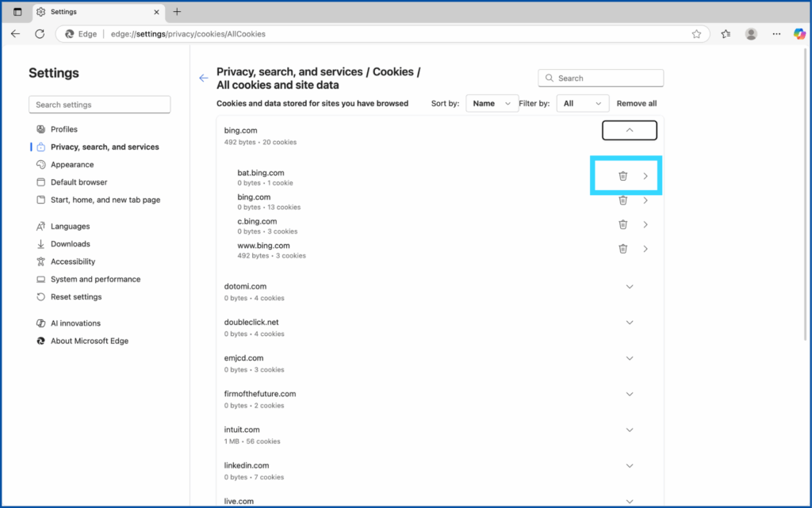Screen dimensions: 812x508
Task: Click the blue back arrow beside page heading
Action: tap(204, 78)
